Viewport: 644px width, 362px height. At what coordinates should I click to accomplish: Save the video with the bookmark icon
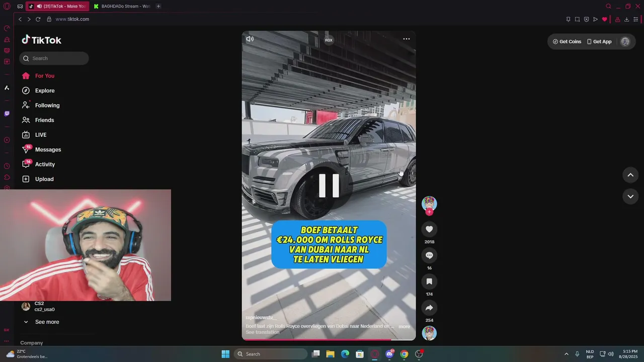(x=429, y=282)
